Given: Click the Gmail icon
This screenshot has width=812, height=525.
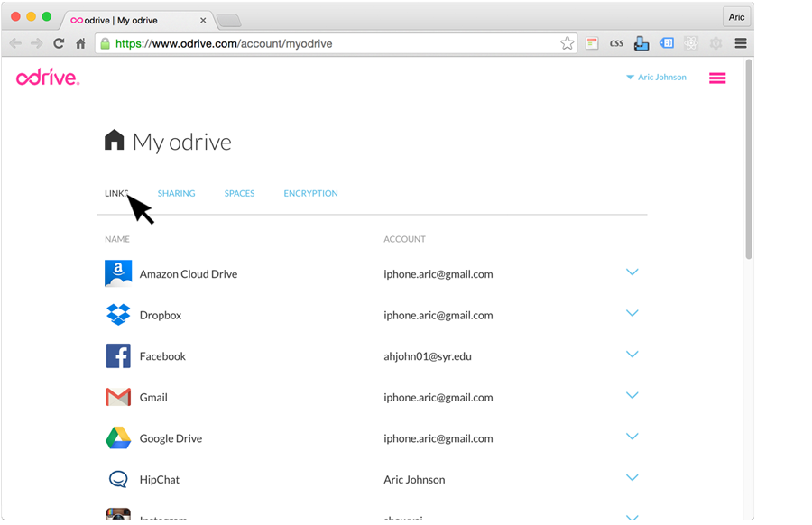Looking at the screenshot, I should pos(118,397).
